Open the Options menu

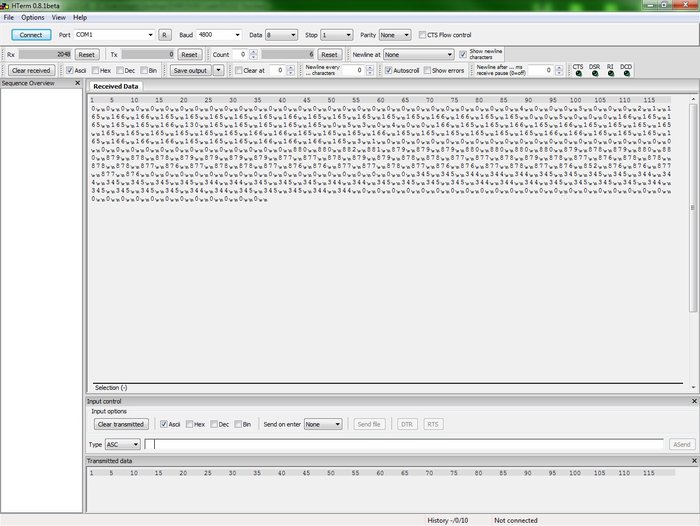pyautogui.click(x=33, y=17)
